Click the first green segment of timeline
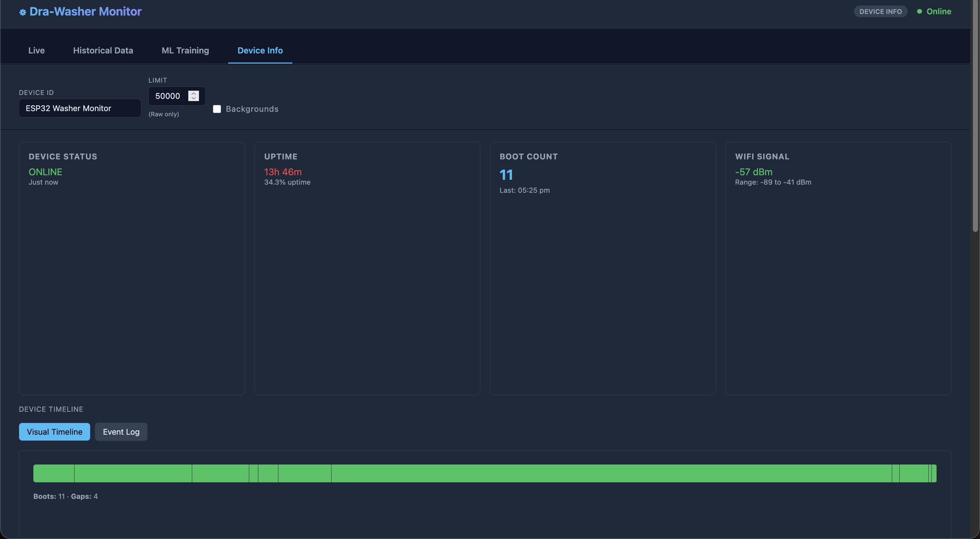The height and width of the screenshot is (539, 980). click(x=54, y=473)
